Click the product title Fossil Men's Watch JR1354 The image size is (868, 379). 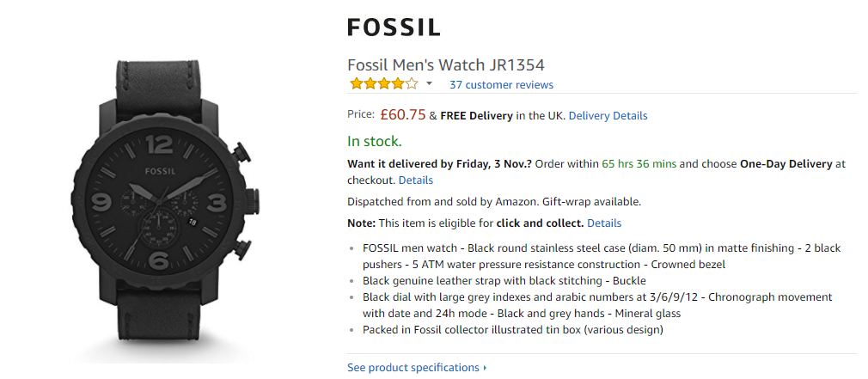pos(446,65)
